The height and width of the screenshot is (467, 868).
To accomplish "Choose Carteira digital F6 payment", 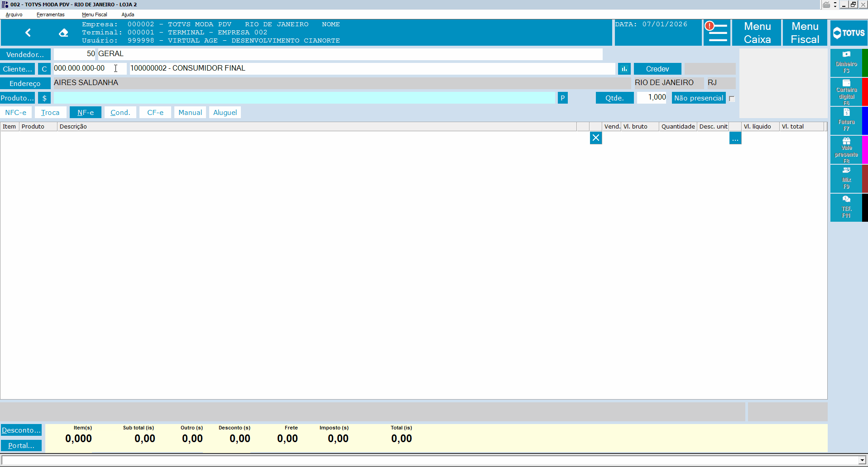I will pyautogui.click(x=846, y=92).
